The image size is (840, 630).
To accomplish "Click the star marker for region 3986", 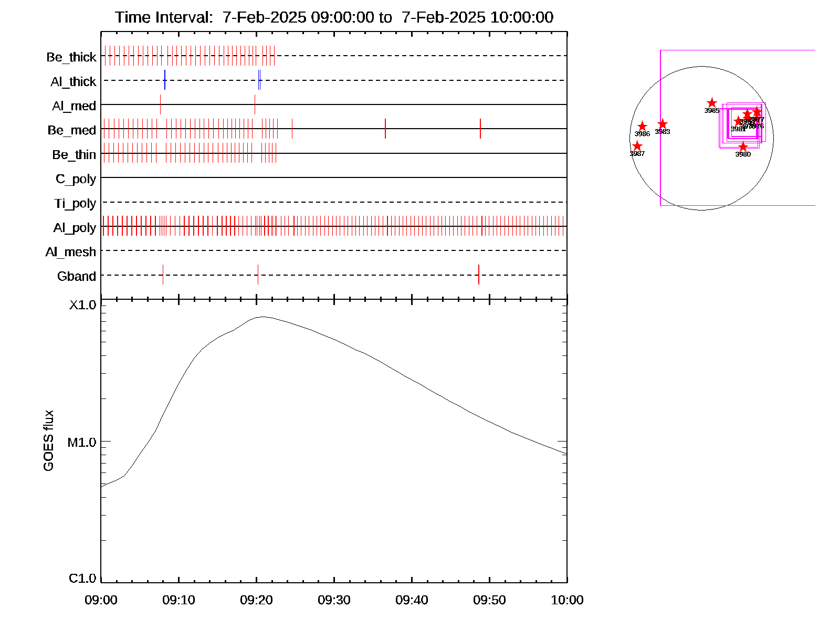I will (642, 127).
